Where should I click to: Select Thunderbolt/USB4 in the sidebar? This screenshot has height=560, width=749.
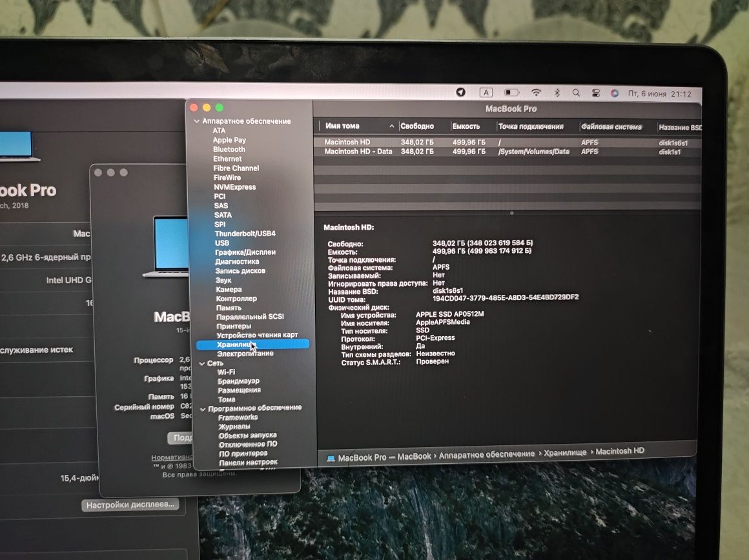[245, 234]
